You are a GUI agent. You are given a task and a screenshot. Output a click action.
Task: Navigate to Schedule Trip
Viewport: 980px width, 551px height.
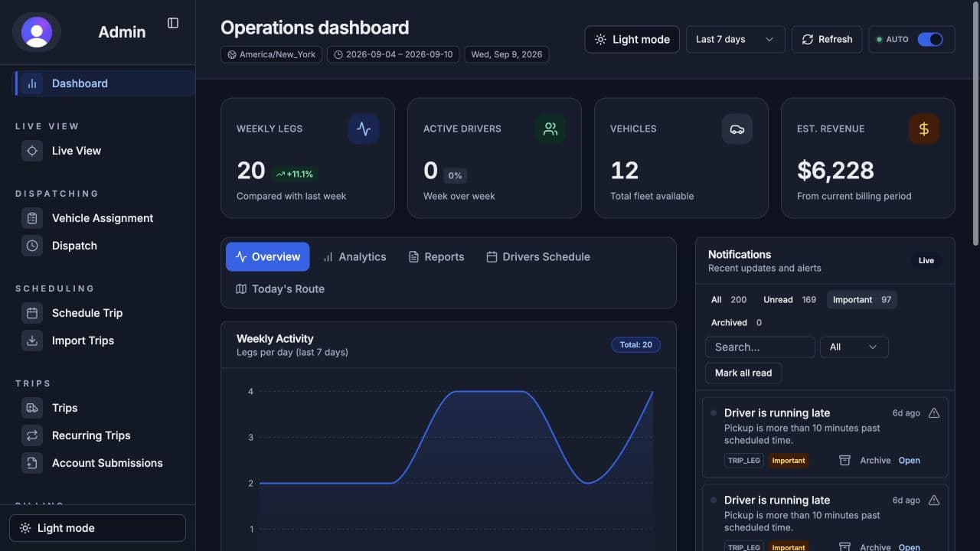click(87, 313)
